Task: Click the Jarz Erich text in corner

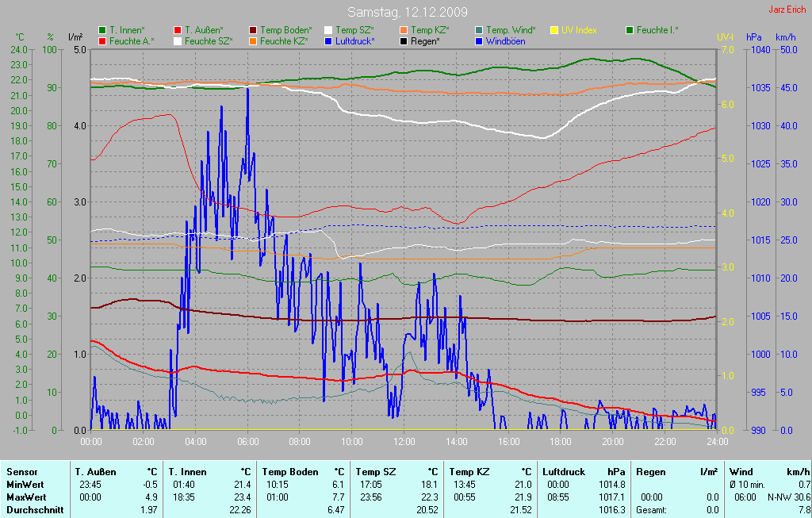Action: 787,10
